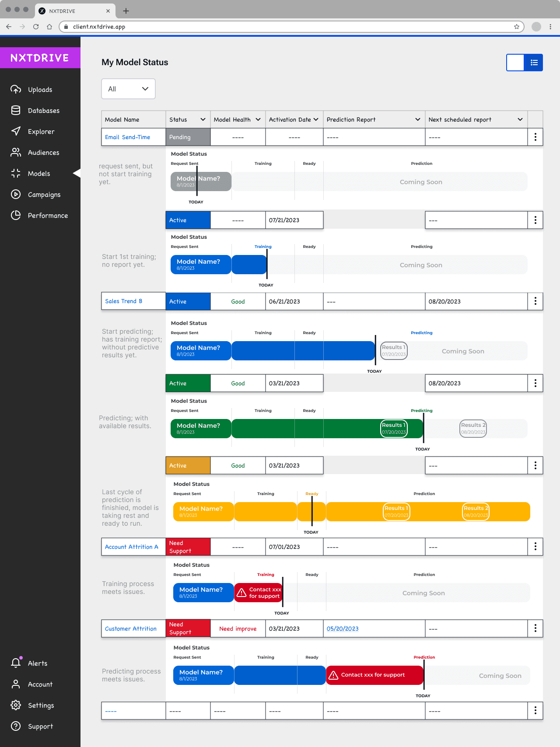This screenshot has height=747, width=560.
Task: Open the Audiences people icon
Action: pyautogui.click(x=16, y=152)
